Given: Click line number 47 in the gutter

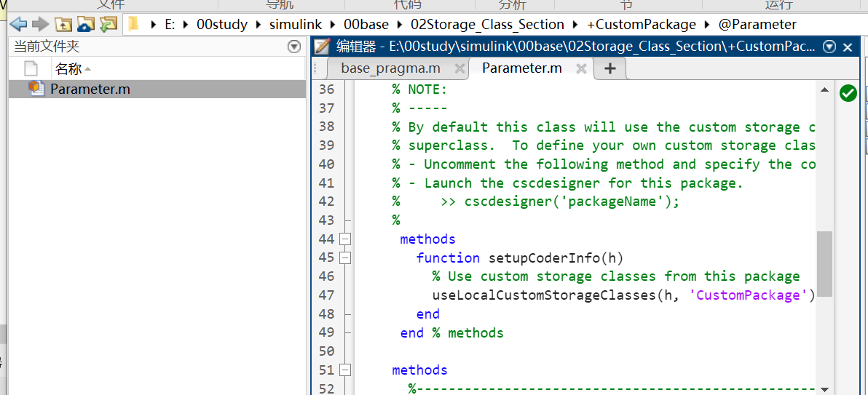Looking at the screenshot, I should 327,295.
